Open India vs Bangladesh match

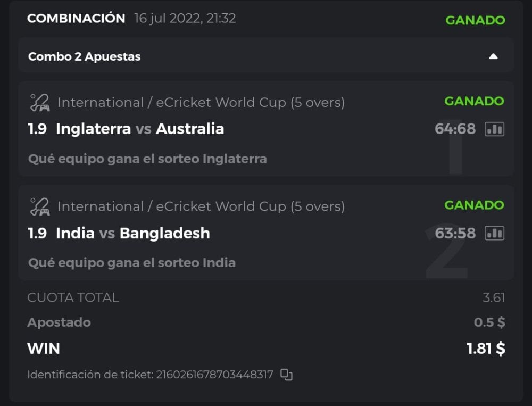pos(132,233)
